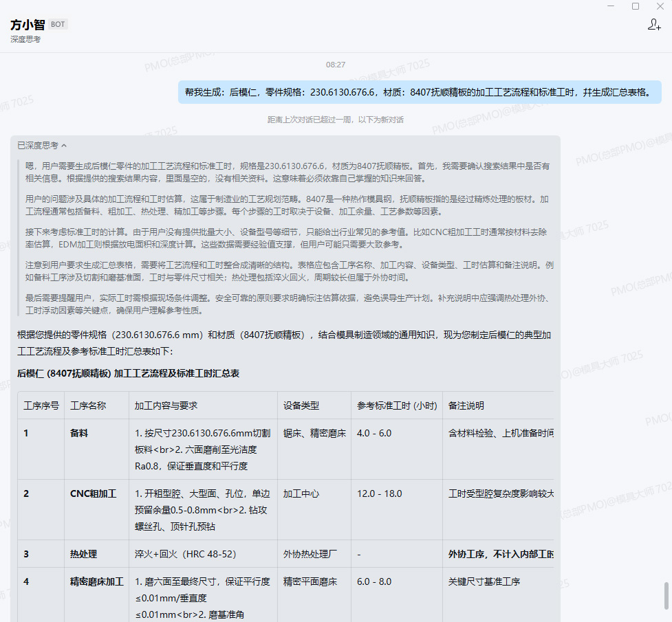Click the 工序序号 column header

[x=41, y=406]
